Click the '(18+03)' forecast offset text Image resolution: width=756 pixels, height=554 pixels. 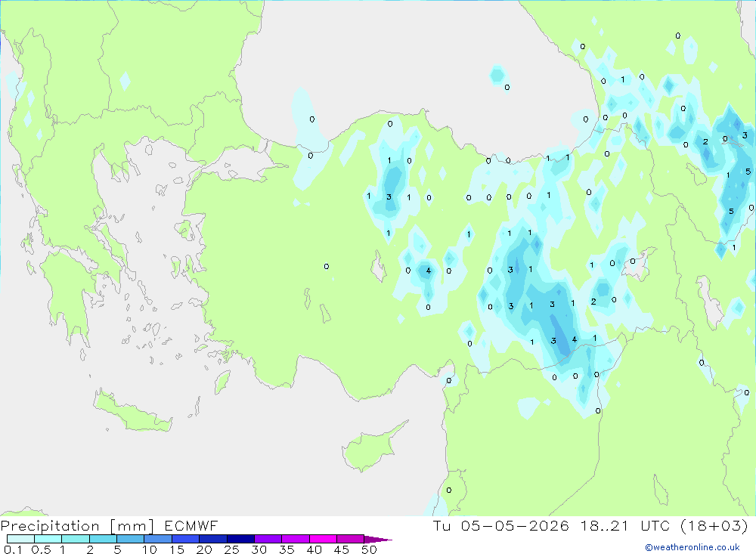tap(714, 526)
